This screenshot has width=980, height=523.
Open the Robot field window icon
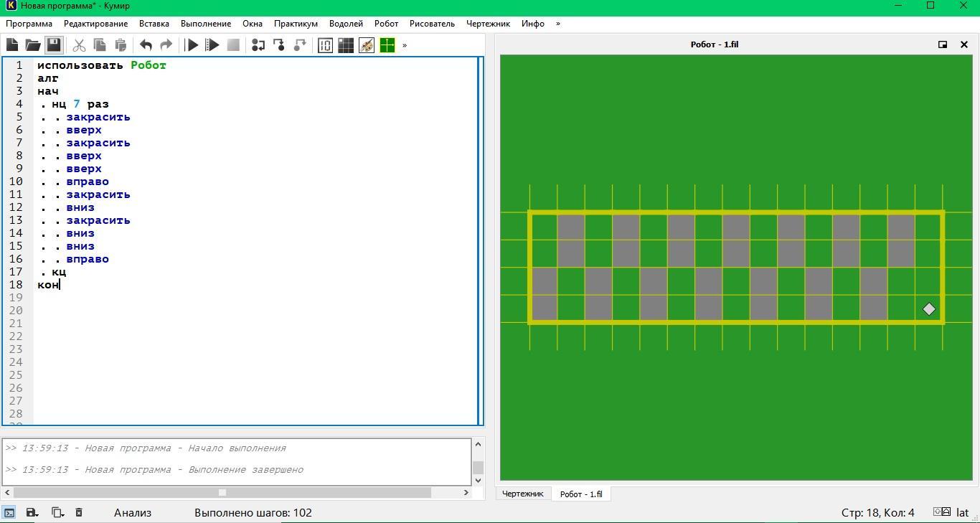(346, 45)
